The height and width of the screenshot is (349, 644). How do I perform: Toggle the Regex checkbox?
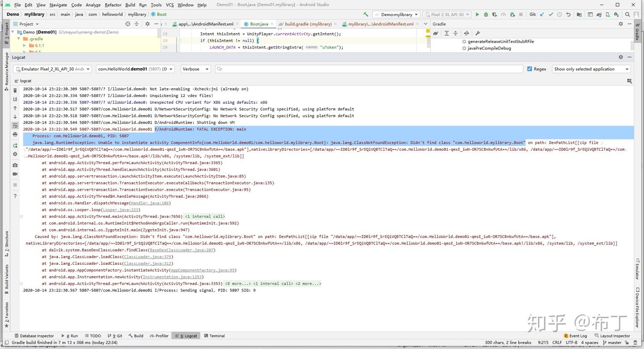click(530, 69)
